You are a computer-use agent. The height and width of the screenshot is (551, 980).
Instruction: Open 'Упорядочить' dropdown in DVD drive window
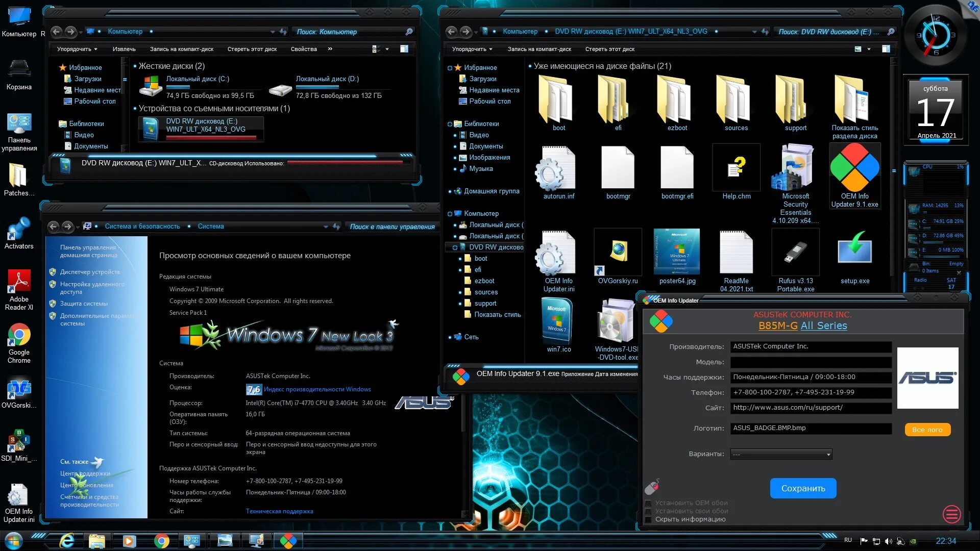tap(472, 49)
